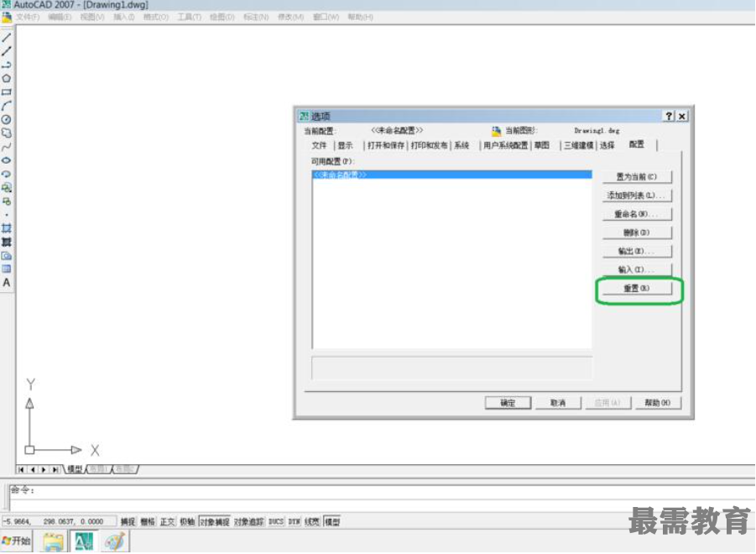
Task: Select the Point tool
Action: [7, 215]
